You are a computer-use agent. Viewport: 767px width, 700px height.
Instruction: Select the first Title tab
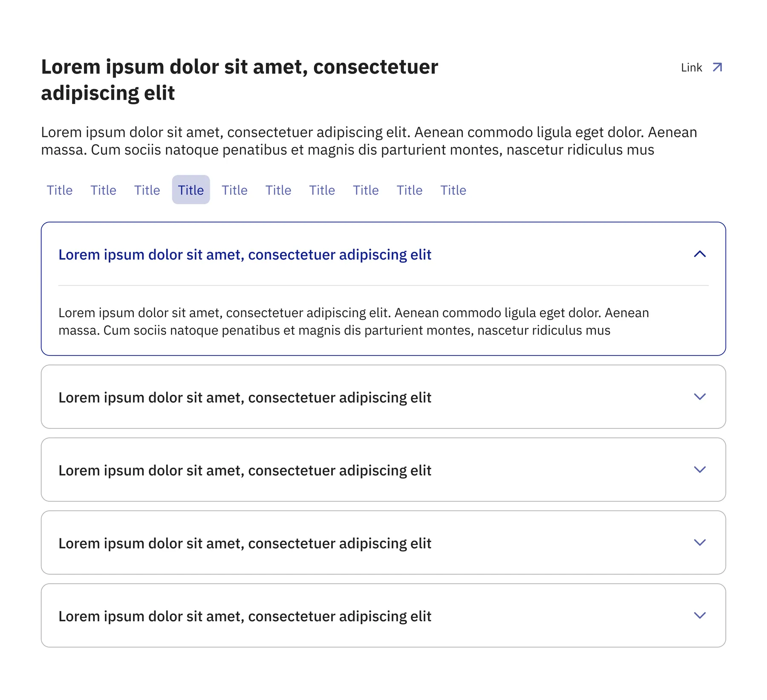click(x=60, y=190)
